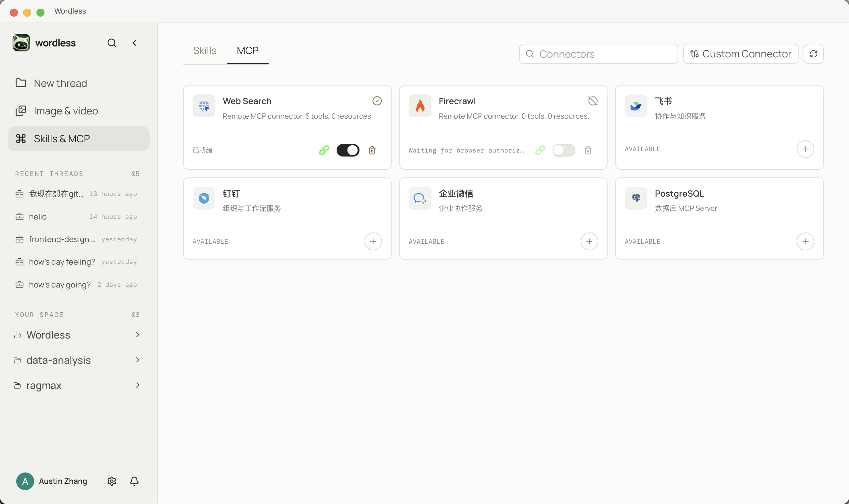Open the hello thread

(x=77, y=217)
